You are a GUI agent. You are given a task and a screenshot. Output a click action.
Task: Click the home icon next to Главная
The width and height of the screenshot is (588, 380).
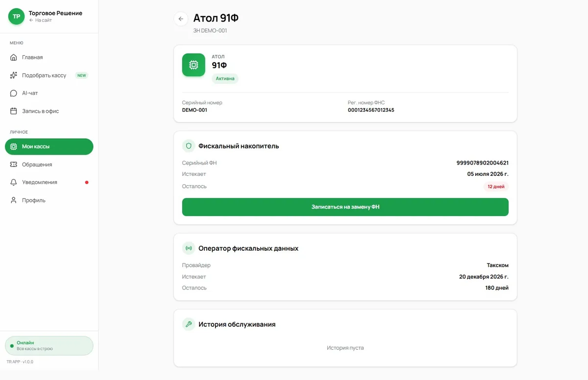14,57
